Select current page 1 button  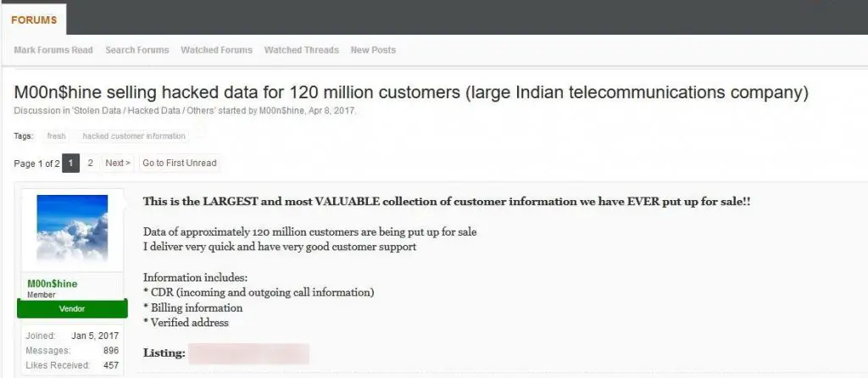pyautogui.click(x=71, y=164)
